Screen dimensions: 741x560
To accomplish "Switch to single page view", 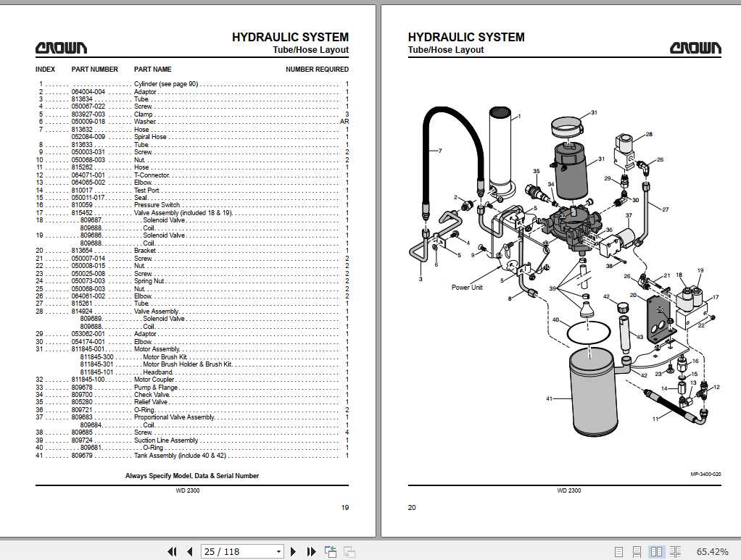I will [x=618, y=551].
